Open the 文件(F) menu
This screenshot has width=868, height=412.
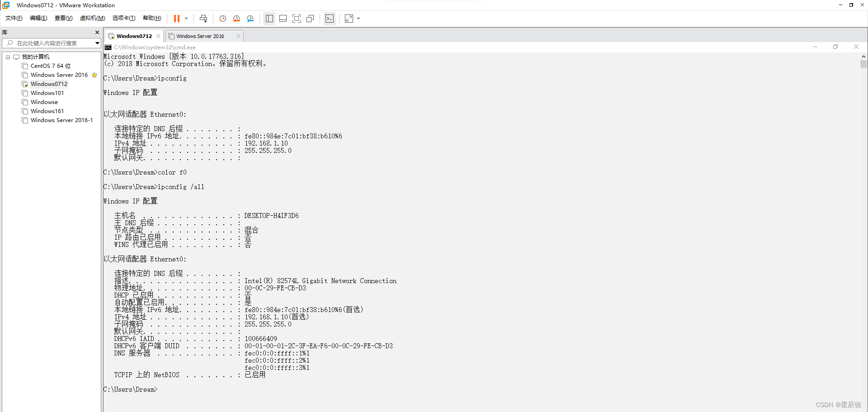[x=14, y=18]
